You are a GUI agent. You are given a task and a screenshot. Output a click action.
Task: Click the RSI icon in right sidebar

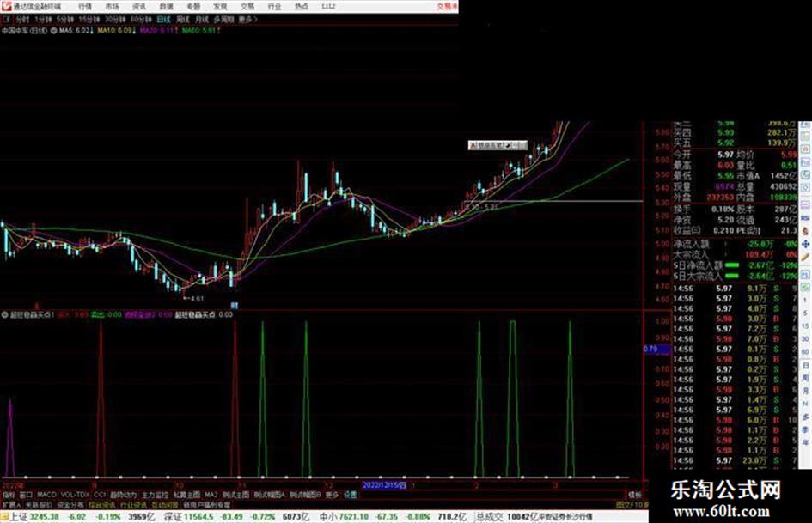point(806,218)
